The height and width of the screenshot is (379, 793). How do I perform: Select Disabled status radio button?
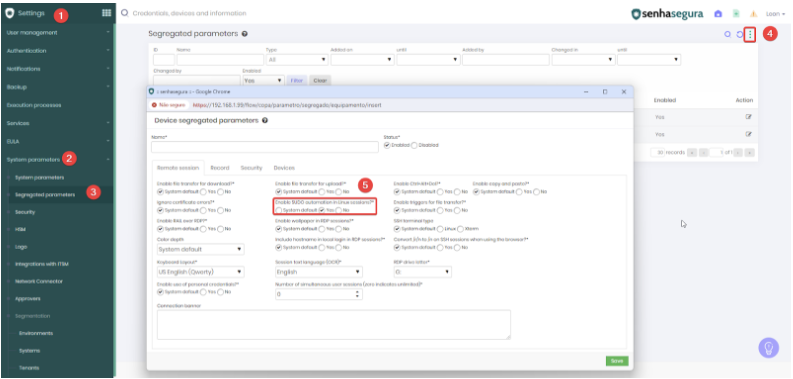tap(414, 145)
